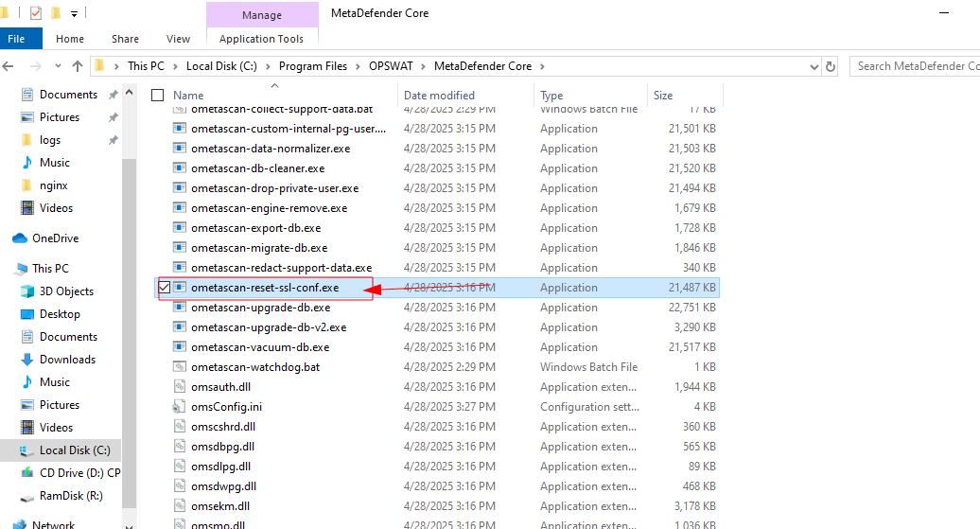The image size is (980, 529).
Task: Expand chevron after MetaDefender Core breadcrumb
Action: click(542, 66)
